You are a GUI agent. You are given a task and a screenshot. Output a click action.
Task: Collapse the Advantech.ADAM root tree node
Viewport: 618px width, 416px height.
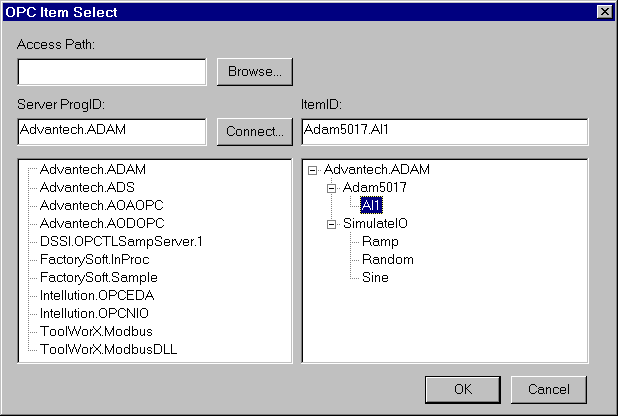pyautogui.click(x=313, y=169)
